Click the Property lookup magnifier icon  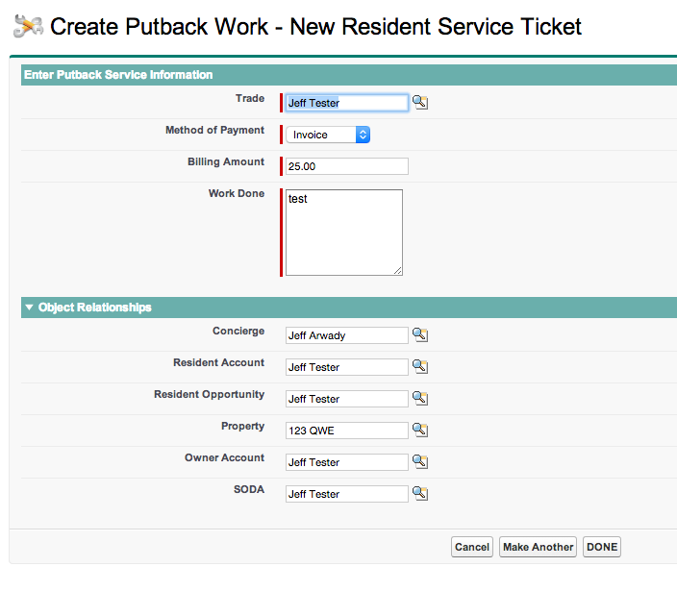pyautogui.click(x=419, y=430)
